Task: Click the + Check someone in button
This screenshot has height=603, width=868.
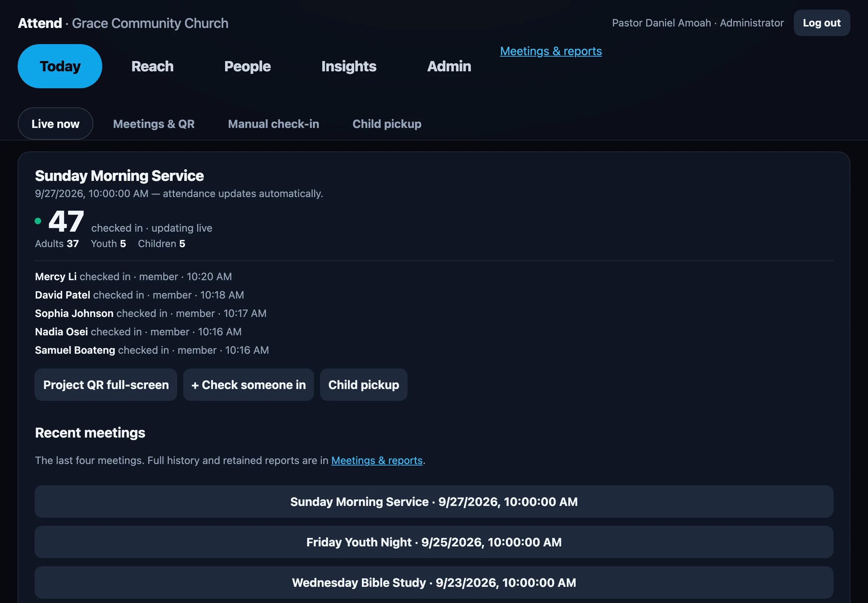Action: pos(249,385)
